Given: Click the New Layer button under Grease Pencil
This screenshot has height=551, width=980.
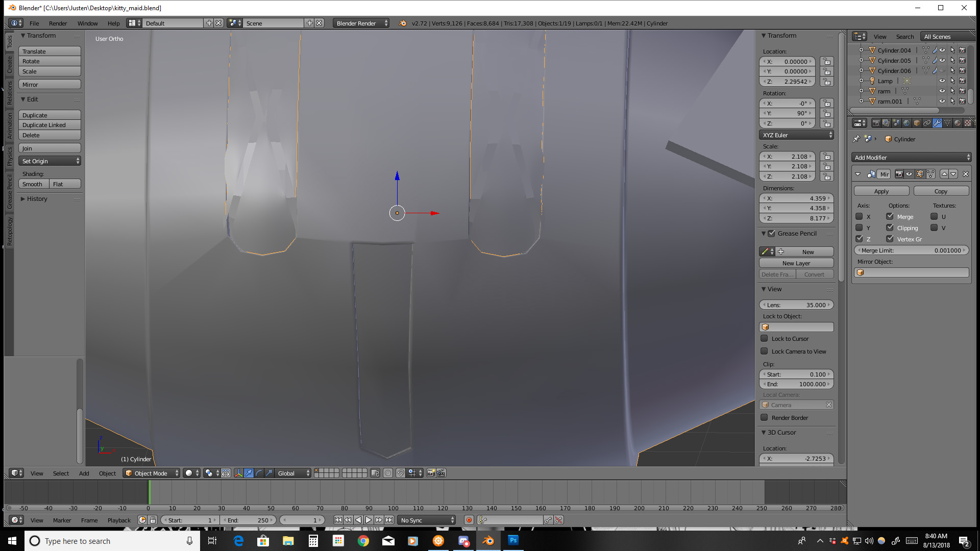Looking at the screenshot, I should tap(796, 263).
